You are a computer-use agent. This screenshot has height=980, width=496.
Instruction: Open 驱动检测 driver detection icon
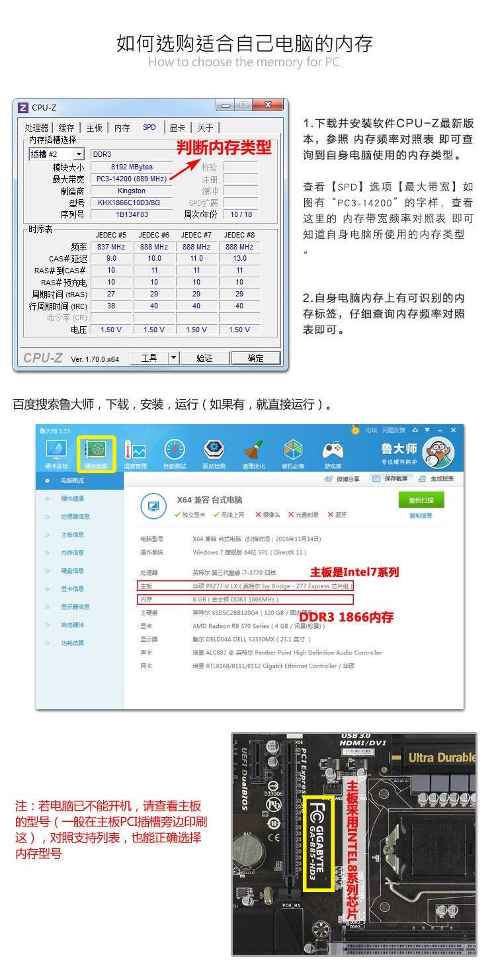(214, 455)
